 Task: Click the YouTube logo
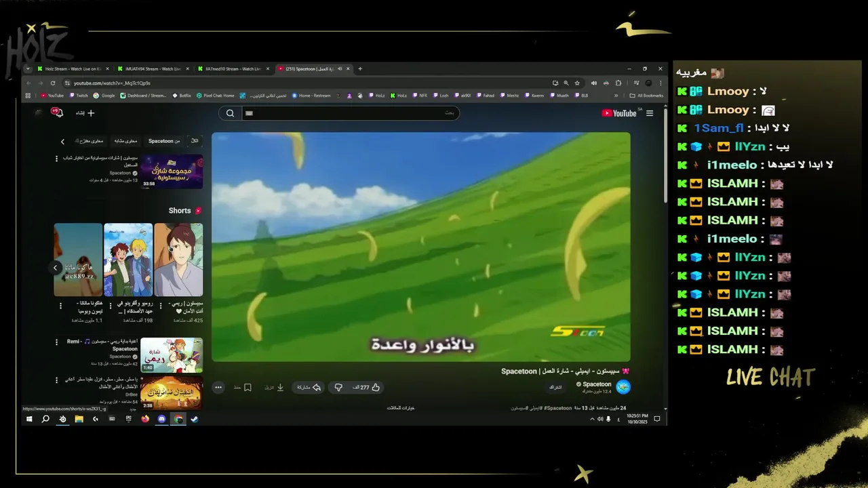pyautogui.click(x=619, y=113)
